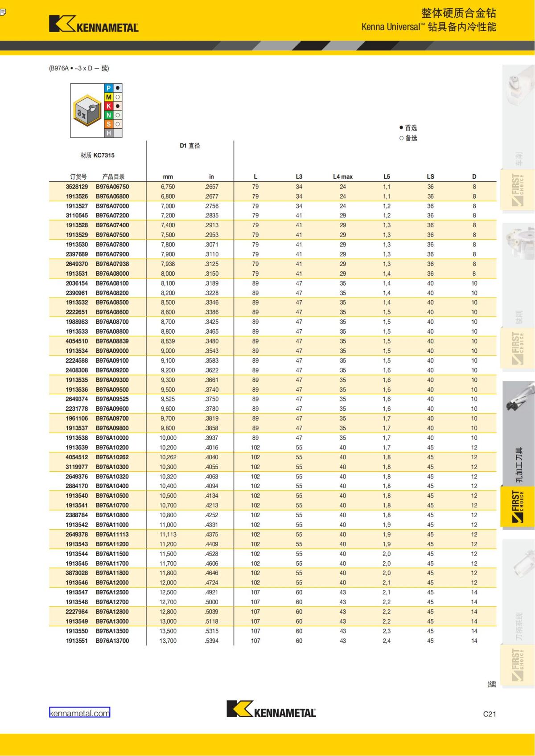Select catalog number B976A12700
This screenshot has height=756, width=535.
[x=112, y=602]
